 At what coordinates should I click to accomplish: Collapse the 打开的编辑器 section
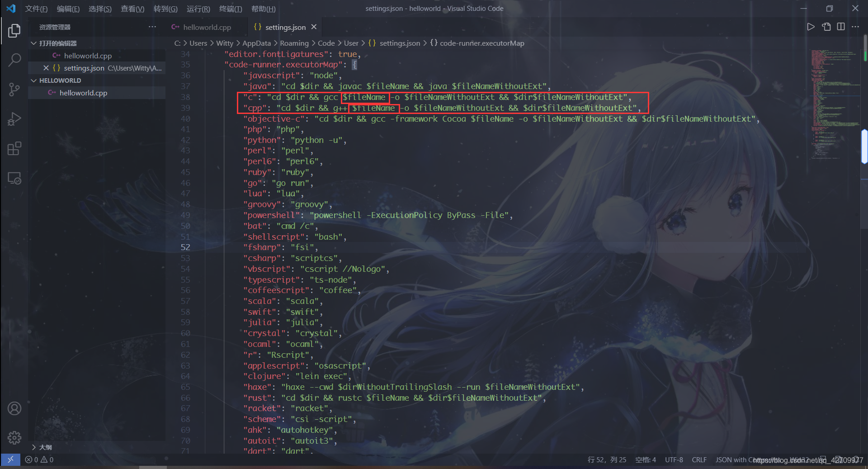coord(33,43)
